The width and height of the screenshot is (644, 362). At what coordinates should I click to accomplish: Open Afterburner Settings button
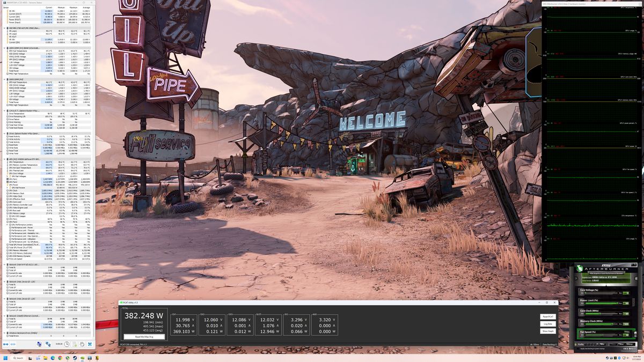click(x=630, y=344)
